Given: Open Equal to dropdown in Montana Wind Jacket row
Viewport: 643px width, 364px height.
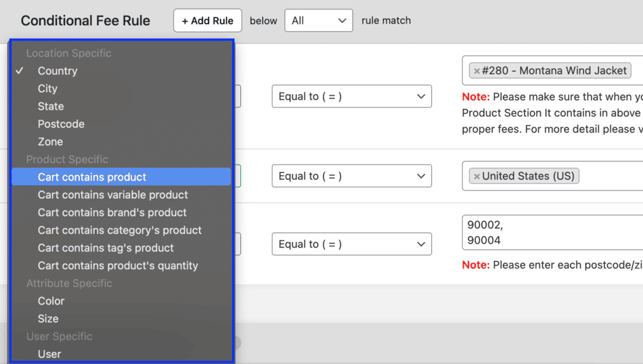Looking at the screenshot, I should click(352, 96).
